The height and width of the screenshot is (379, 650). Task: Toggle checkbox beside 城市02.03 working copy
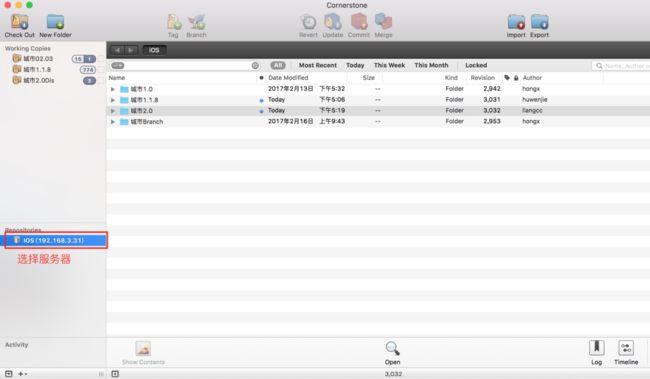[101, 59]
